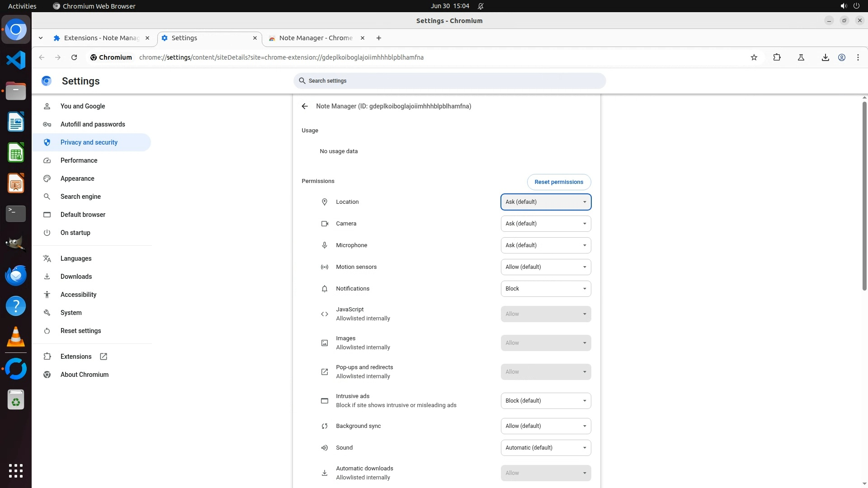Bookmark this page with the star icon

[754, 57]
